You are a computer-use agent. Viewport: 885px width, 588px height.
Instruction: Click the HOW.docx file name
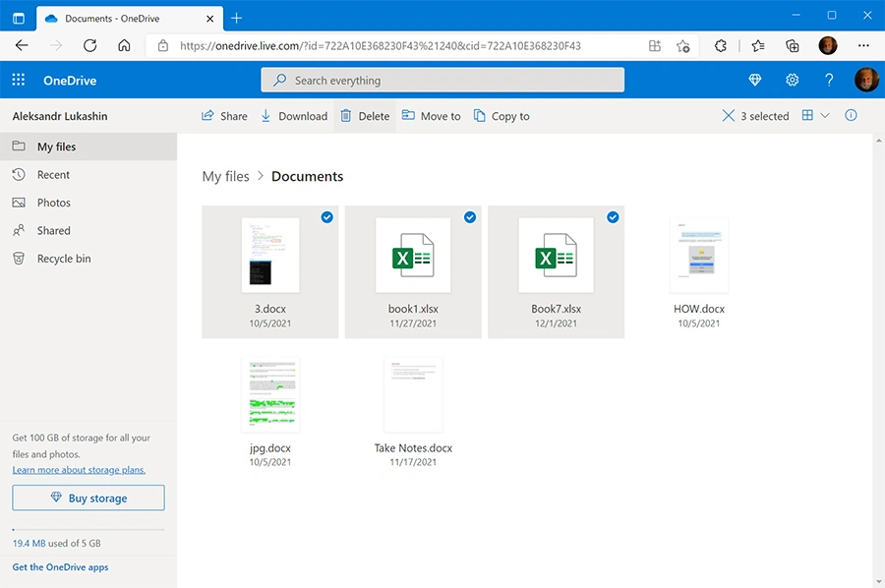click(x=699, y=309)
